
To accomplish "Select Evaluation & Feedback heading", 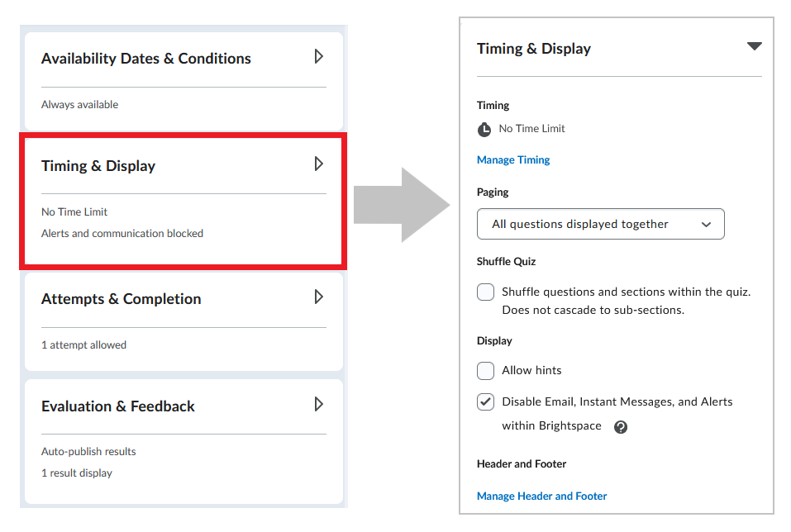I will click(x=118, y=406).
